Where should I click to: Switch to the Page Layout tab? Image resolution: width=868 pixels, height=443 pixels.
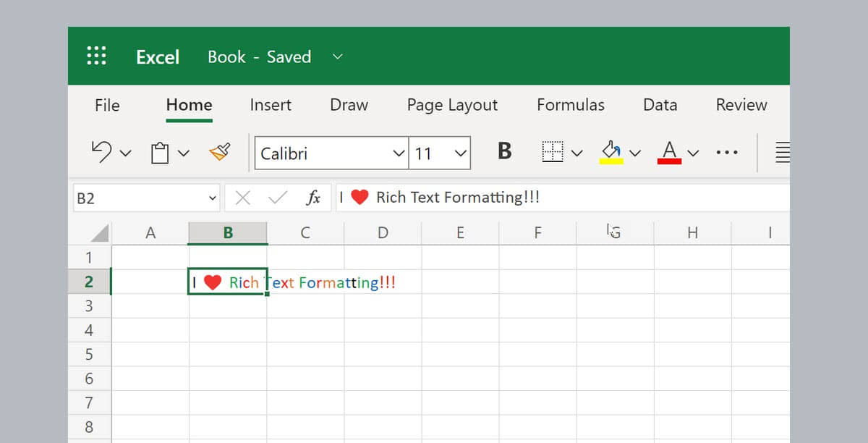click(x=452, y=106)
